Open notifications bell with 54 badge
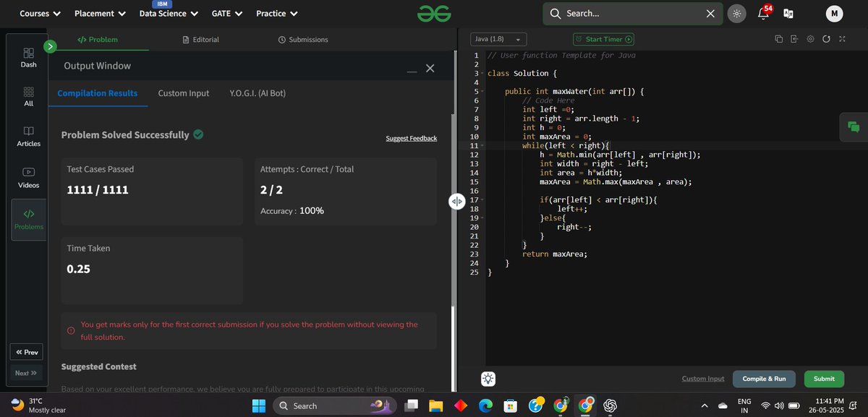 pyautogui.click(x=763, y=13)
